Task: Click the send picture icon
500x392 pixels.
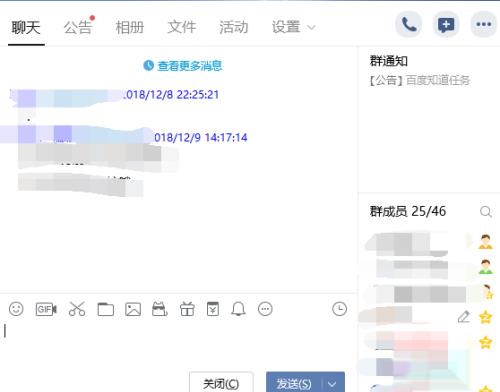Action: coord(133,309)
